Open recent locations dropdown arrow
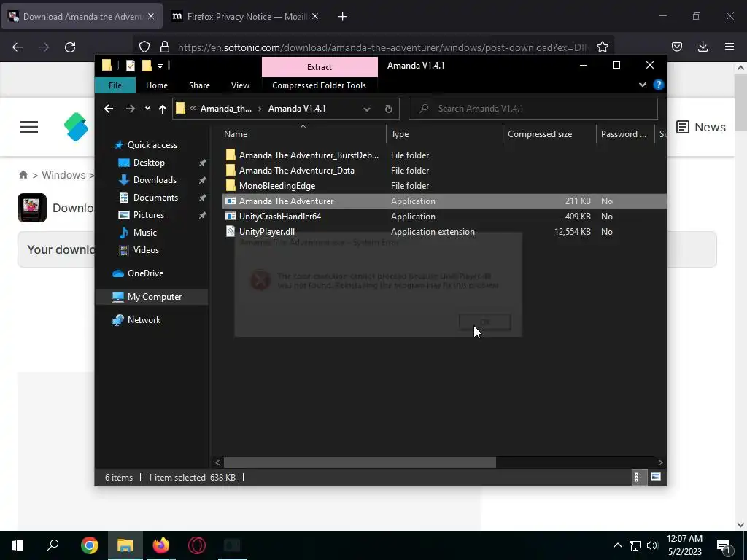This screenshot has height=560, width=747. (147, 109)
